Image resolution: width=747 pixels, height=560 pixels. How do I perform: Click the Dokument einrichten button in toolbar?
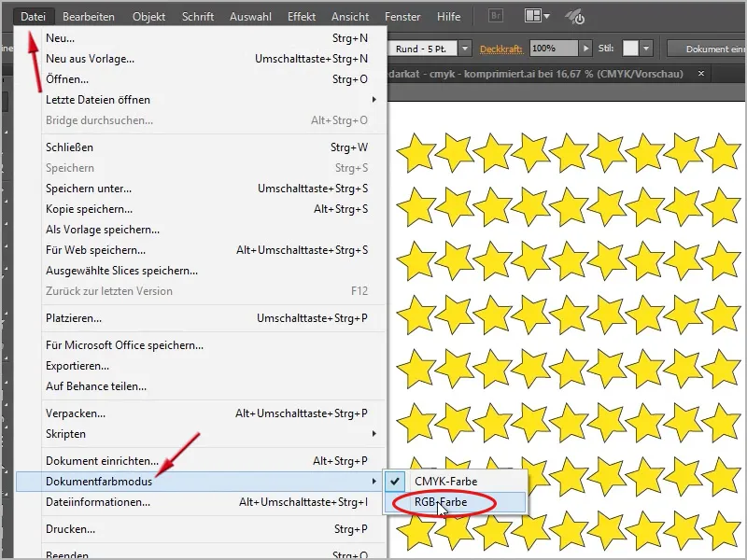(x=707, y=49)
